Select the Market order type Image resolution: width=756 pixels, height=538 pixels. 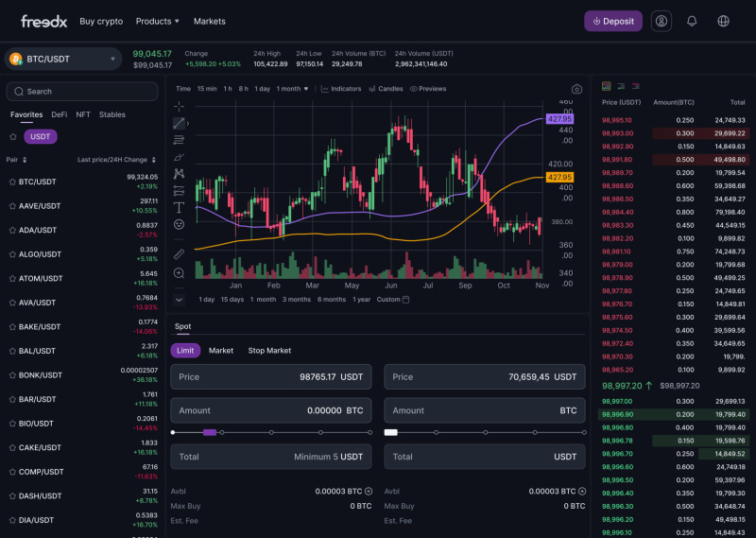click(x=221, y=351)
